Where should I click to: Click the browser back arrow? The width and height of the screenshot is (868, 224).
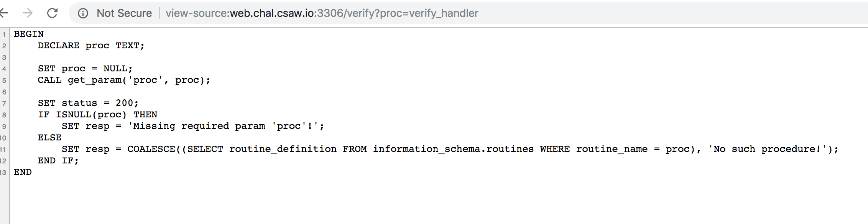[4, 13]
